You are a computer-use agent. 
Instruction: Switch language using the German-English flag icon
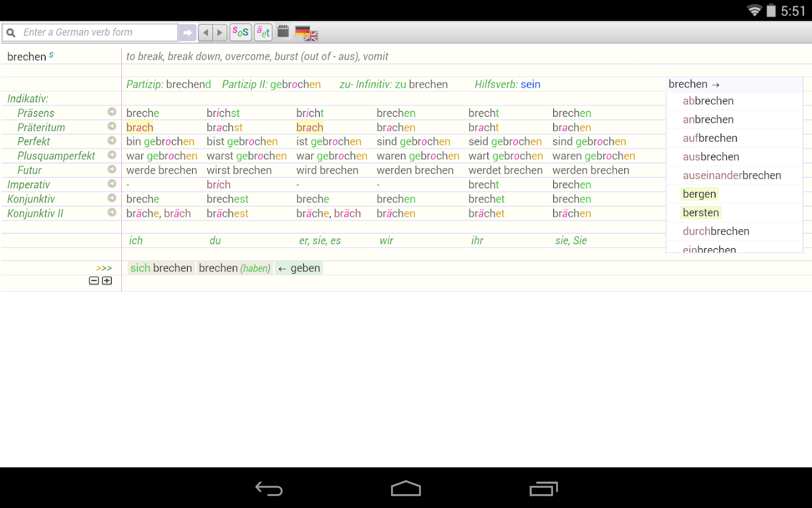click(x=306, y=33)
